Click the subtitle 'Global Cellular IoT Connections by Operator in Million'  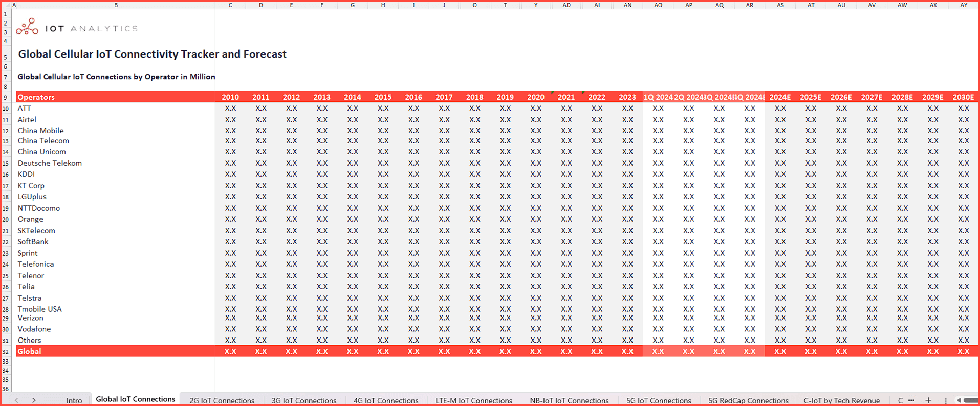pos(116,77)
